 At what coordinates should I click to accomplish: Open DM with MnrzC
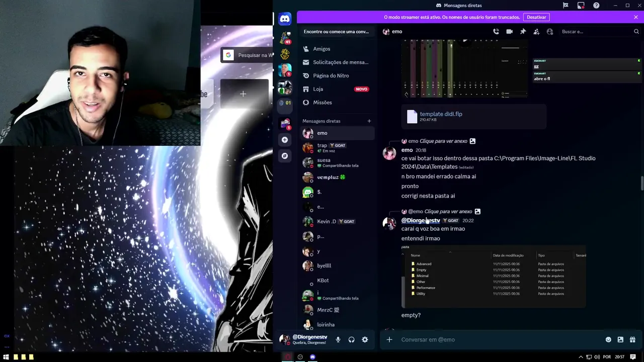tap(337, 310)
